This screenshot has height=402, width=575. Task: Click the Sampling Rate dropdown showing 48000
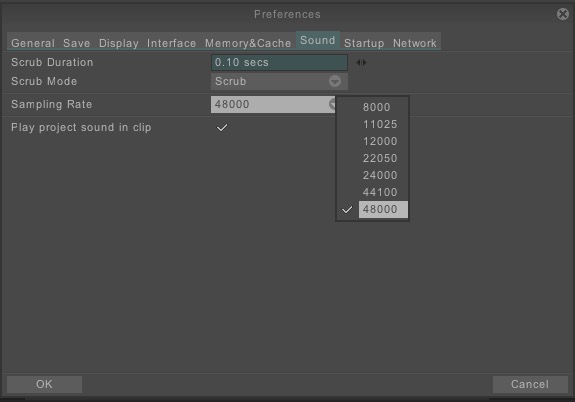pos(273,105)
